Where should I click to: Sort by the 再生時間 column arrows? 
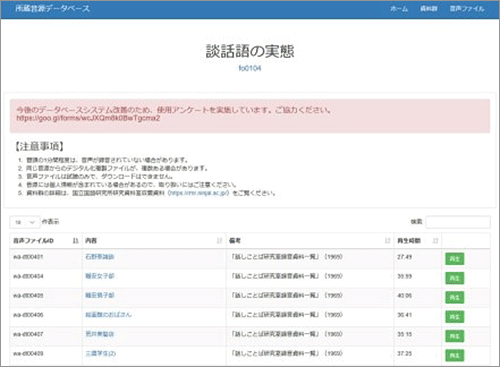(x=435, y=241)
